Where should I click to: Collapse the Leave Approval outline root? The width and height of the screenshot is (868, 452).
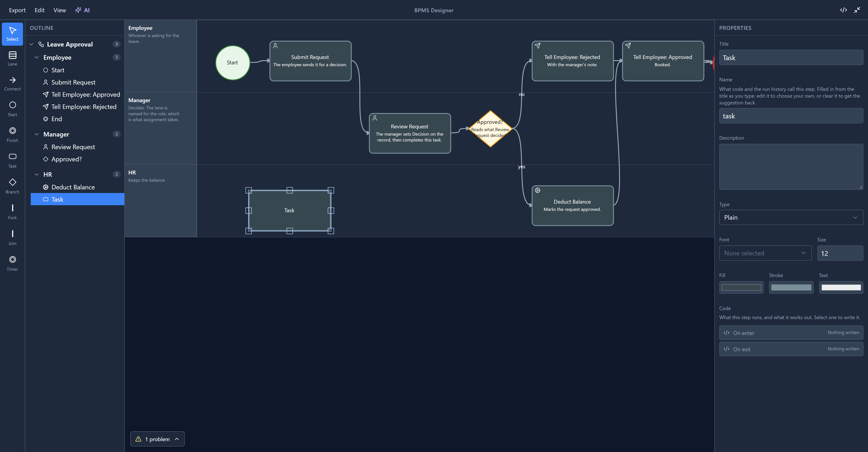coord(31,44)
